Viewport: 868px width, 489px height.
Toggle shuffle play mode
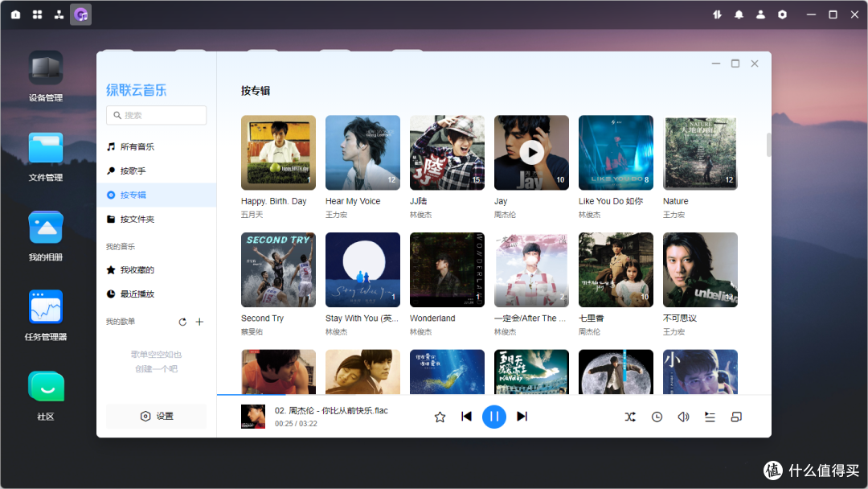pos(630,417)
